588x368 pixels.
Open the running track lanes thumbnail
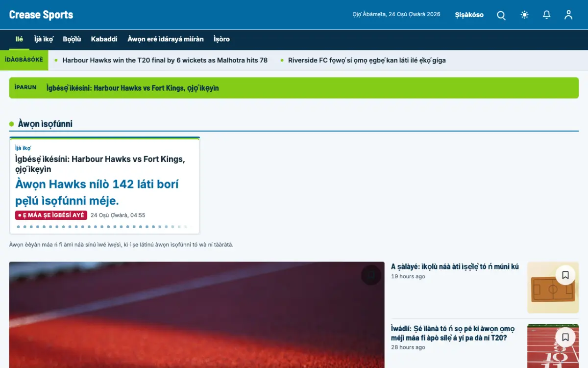tap(553, 346)
